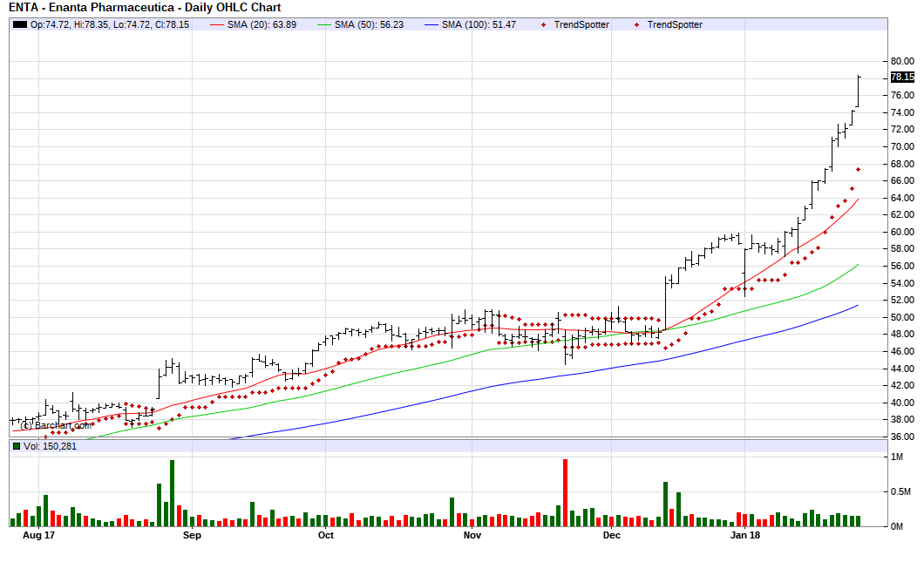Viewport: 924px width, 562px height.
Task: Click the 76.00 price axis label
Action: pos(902,96)
